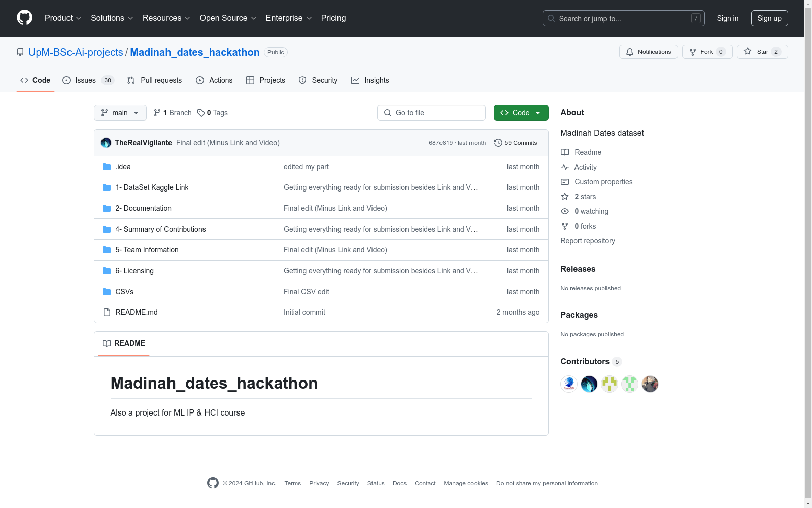Open the Actions tab
Image resolution: width=812 pixels, height=508 pixels.
tap(214, 80)
